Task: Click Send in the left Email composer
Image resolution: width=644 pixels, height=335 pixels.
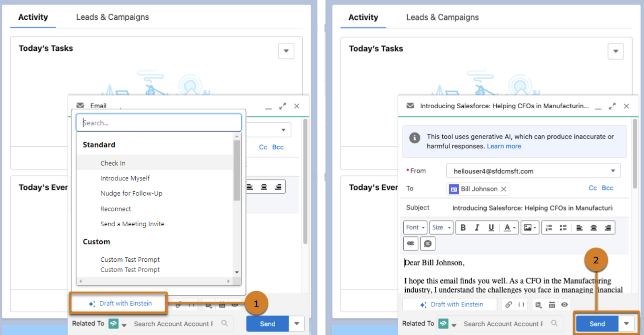Action: coord(268,324)
